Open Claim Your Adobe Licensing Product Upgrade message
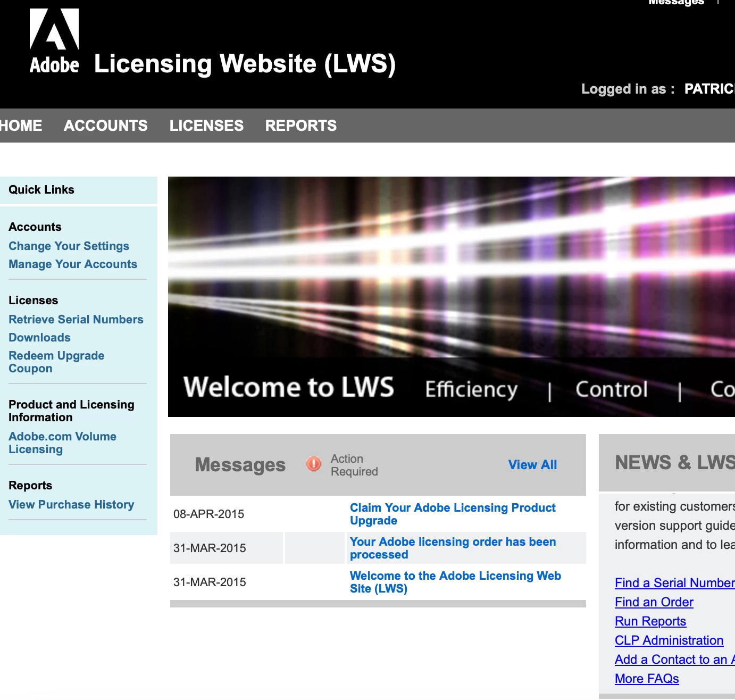 pyautogui.click(x=453, y=514)
